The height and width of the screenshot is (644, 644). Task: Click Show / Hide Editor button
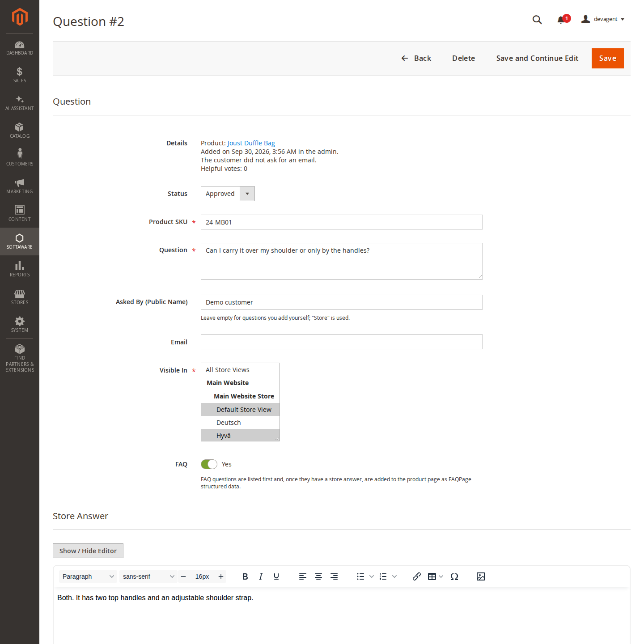[88, 551]
